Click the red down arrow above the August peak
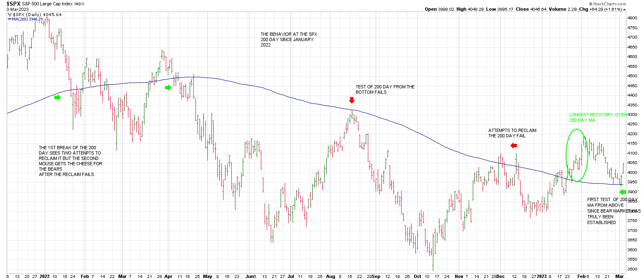This screenshot has height=280, width=644. 351,100
